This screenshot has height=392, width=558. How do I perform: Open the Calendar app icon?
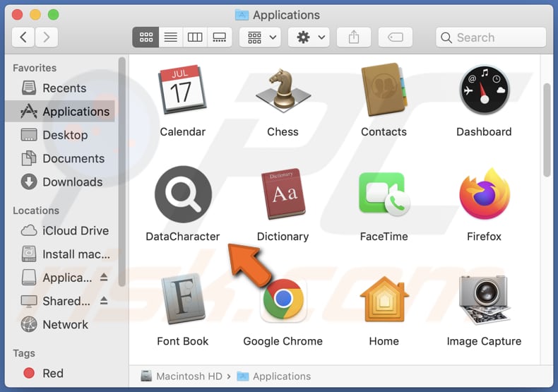182,89
